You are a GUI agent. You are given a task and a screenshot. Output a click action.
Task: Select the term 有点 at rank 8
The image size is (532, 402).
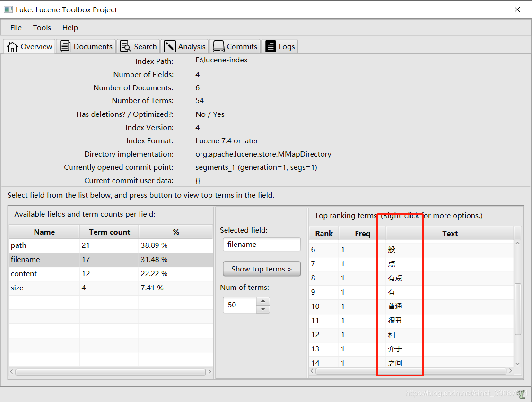click(411, 278)
